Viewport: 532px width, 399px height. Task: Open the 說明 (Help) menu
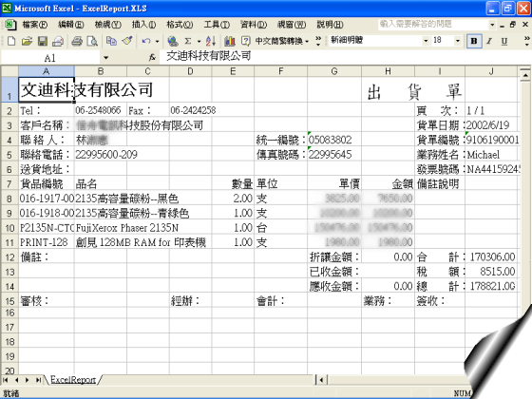pyautogui.click(x=330, y=25)
